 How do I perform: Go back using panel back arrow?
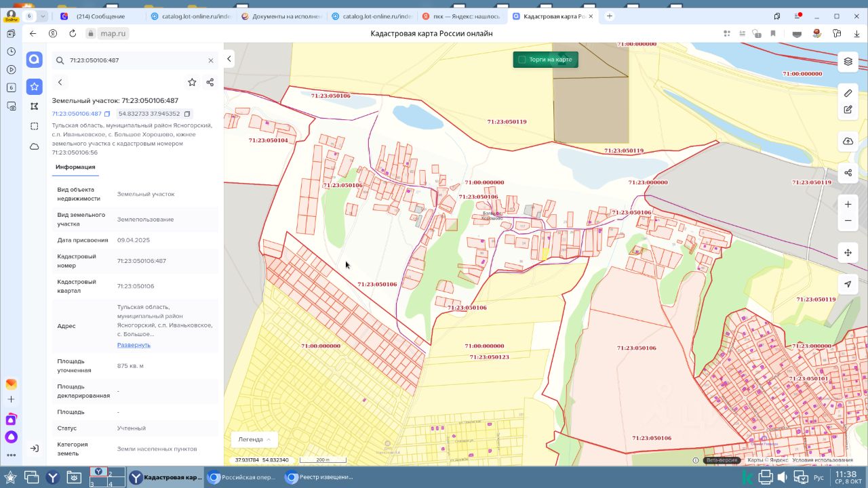(60, 82)
